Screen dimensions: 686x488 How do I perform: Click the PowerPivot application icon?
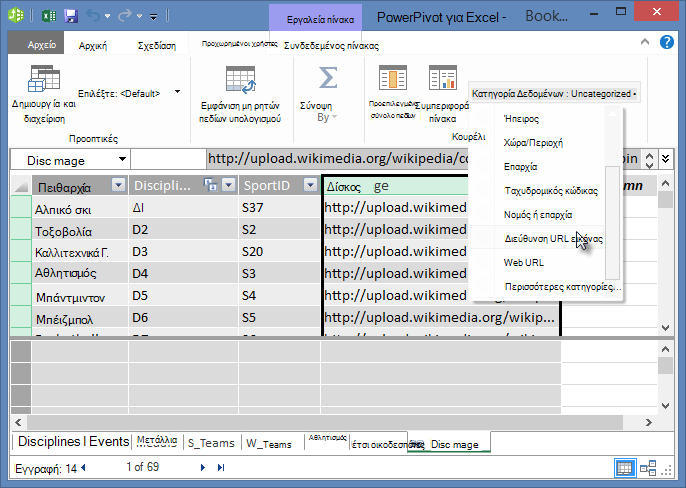tap(16, 15)
